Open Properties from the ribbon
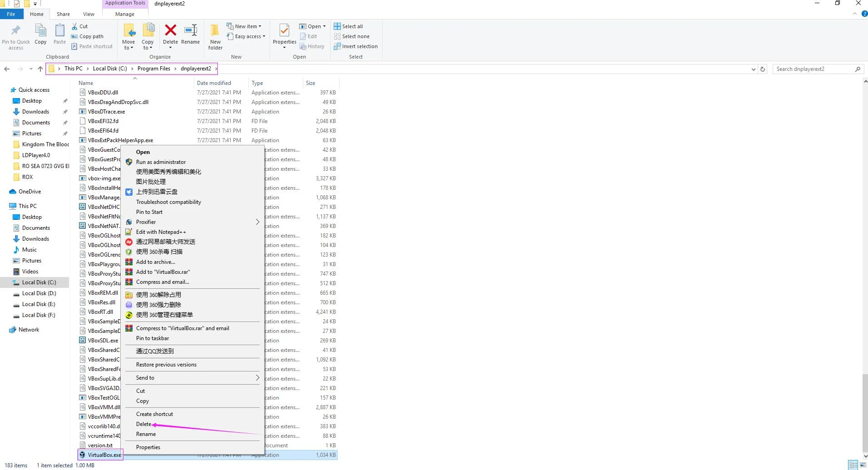 284,35
